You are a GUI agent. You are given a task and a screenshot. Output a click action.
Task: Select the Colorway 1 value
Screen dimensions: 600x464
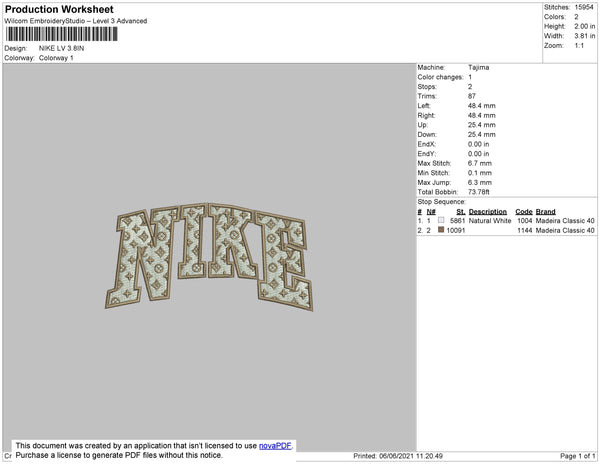(56, 58)
